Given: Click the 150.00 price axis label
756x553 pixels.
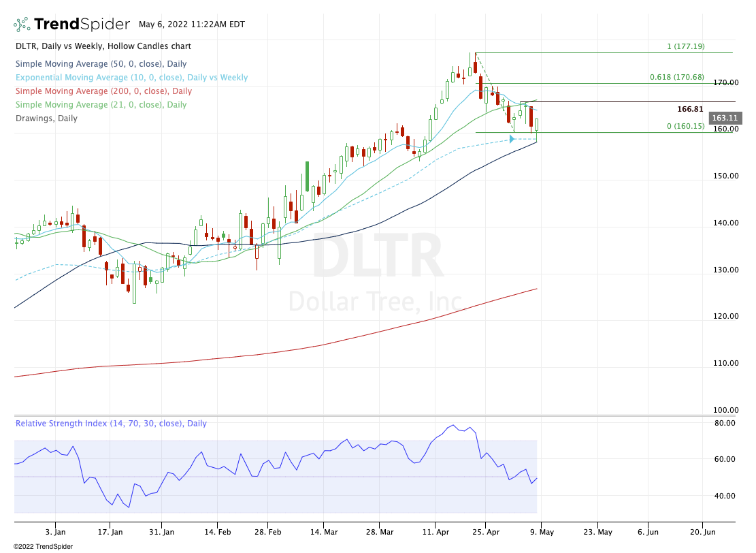Looking at the screenshot, I should tap(725, 176).
